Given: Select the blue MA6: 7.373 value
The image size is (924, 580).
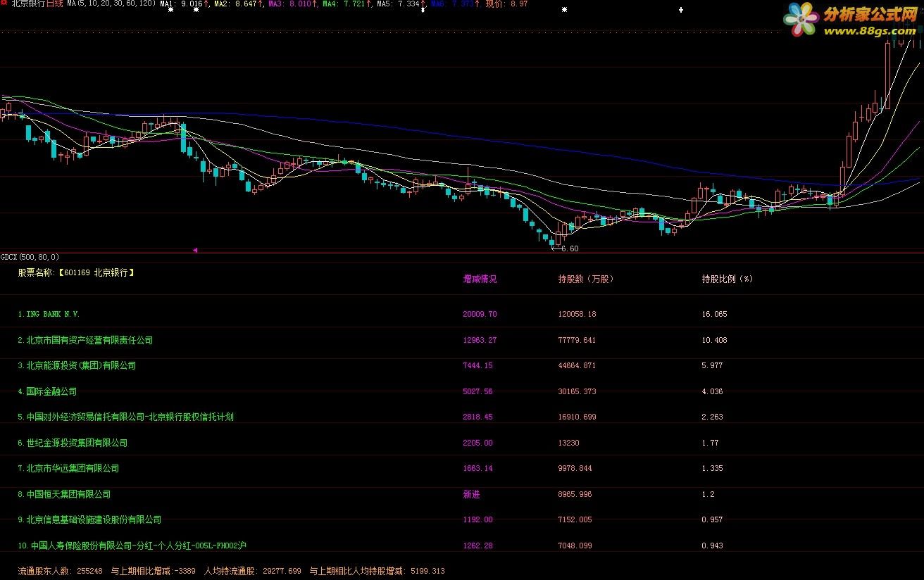Looking at the screenshot, I should coord(454,4).
